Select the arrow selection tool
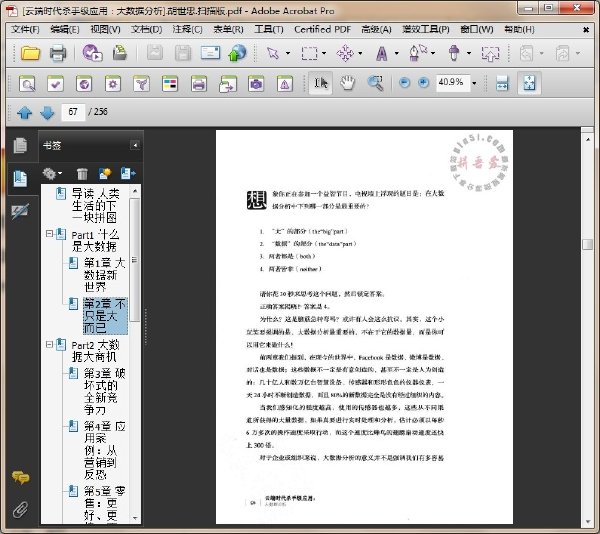Image resolution: width=600 pixels, height=534 pixels. (273, 53)
